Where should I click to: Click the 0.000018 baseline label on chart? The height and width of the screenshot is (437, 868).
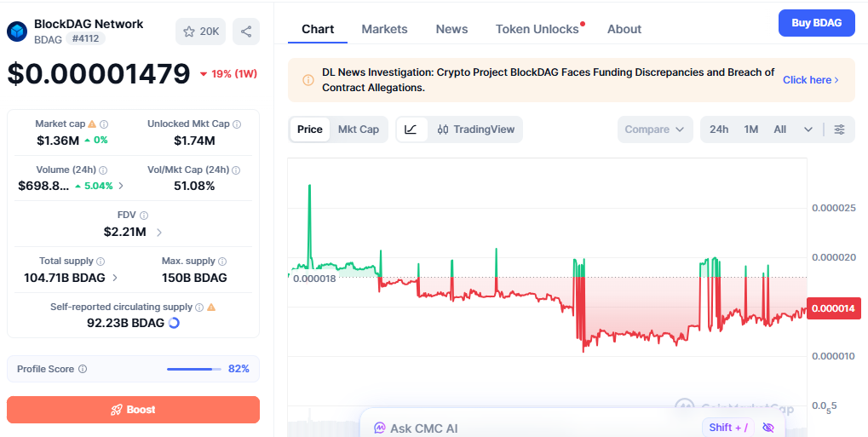click(314, 279)
